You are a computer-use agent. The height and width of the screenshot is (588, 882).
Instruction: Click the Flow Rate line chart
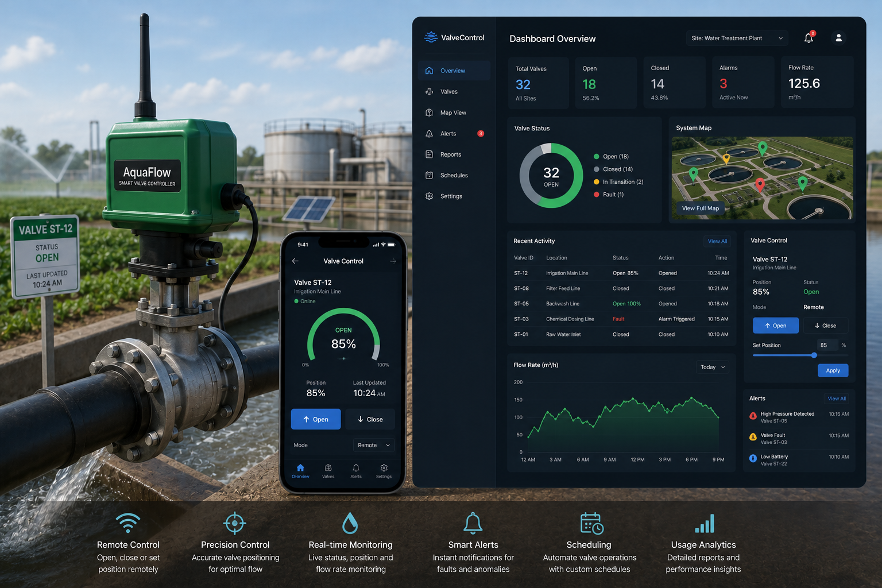[622, 417]
